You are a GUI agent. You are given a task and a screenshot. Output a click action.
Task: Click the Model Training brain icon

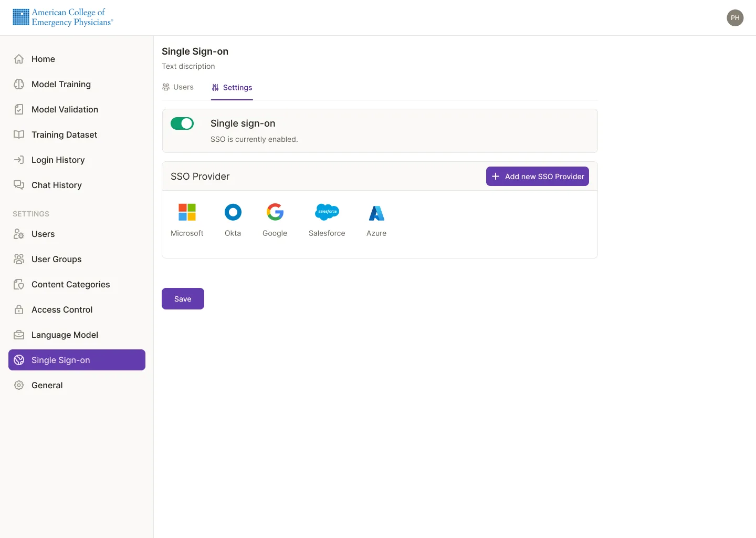tap(19, 84)
